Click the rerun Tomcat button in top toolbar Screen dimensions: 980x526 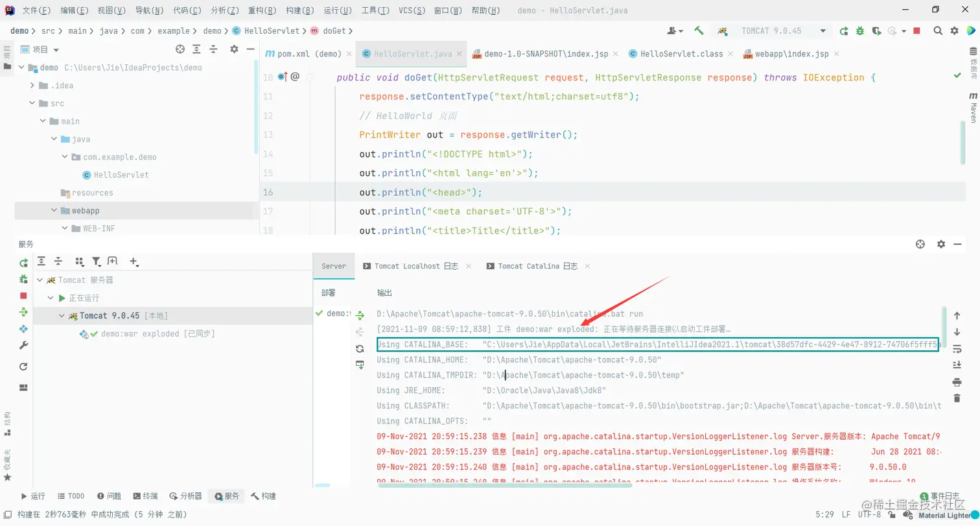point(843,30)
